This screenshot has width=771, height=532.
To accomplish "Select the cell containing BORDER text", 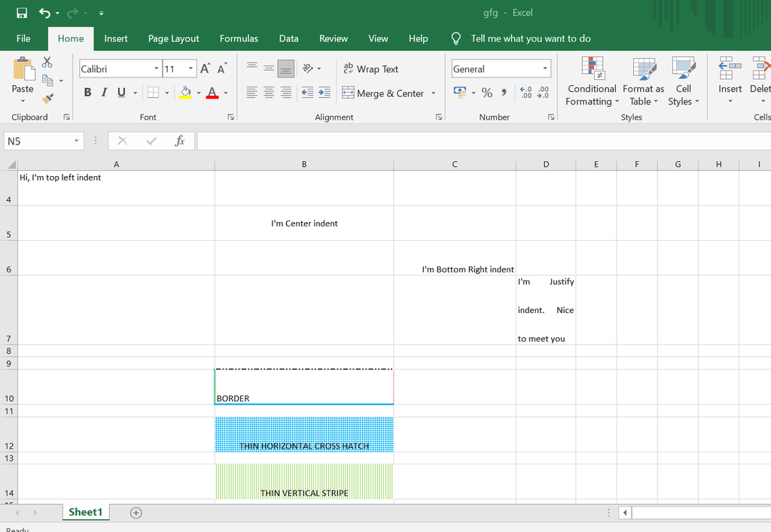I will [x=303, y=388].
